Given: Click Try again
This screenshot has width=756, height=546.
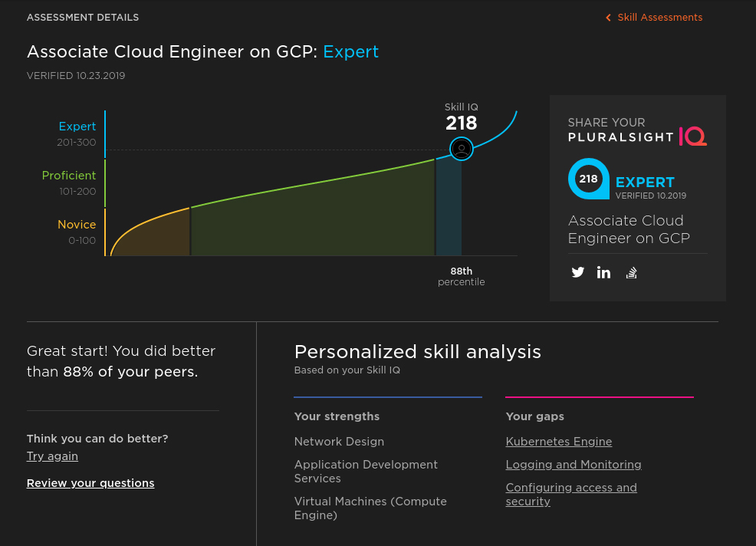Looking at the screenshot, I should point(52,456).
